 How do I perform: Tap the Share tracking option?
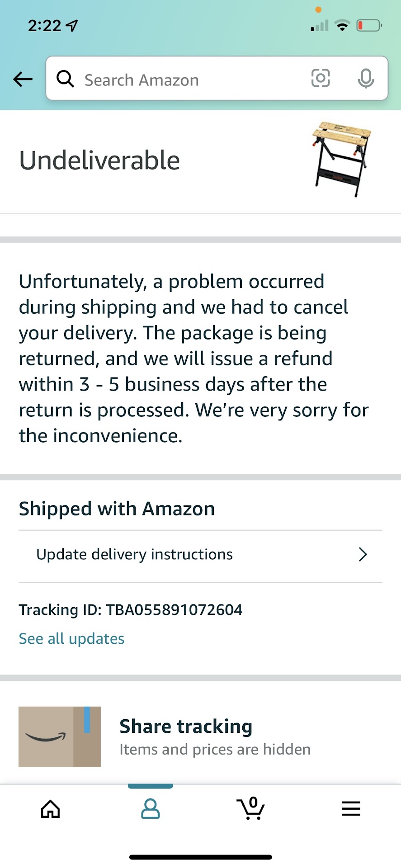(186, 726)
